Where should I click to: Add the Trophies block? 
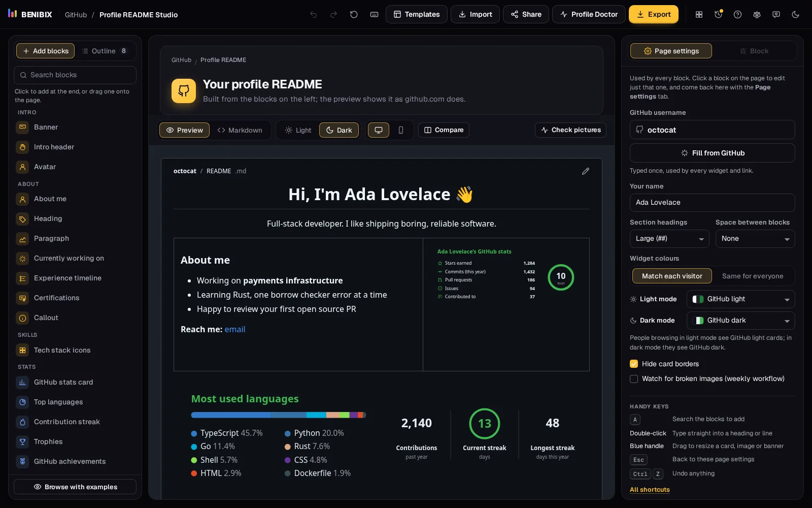[x=75, y=441]
